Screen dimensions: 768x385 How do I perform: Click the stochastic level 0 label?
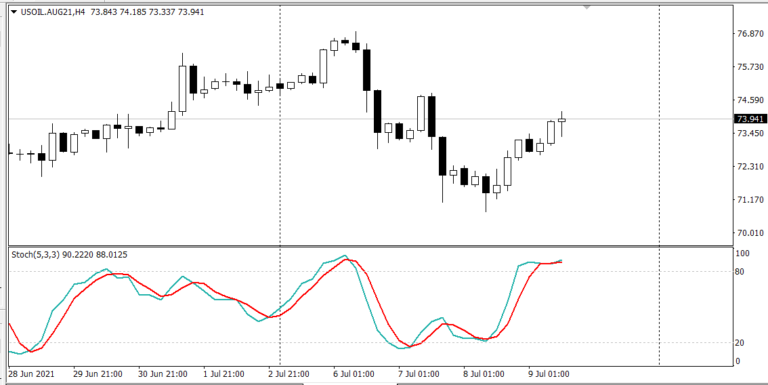click(739, 361)
